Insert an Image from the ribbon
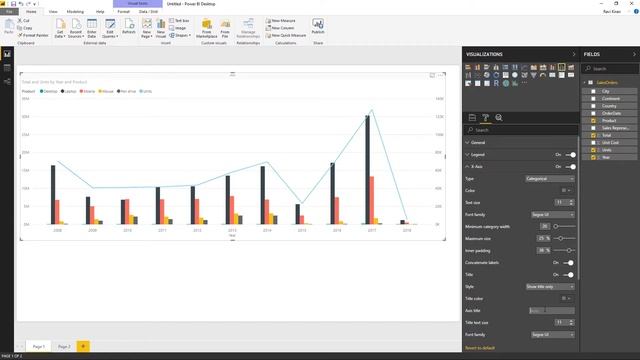This screenshot has height=360, width=640. tap(178, 28)
